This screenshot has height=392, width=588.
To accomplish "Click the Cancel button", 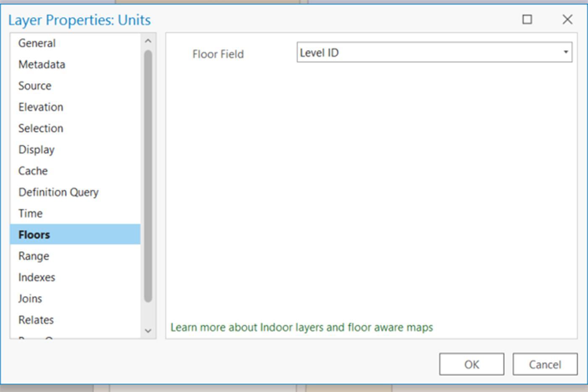I will (545, 364).
